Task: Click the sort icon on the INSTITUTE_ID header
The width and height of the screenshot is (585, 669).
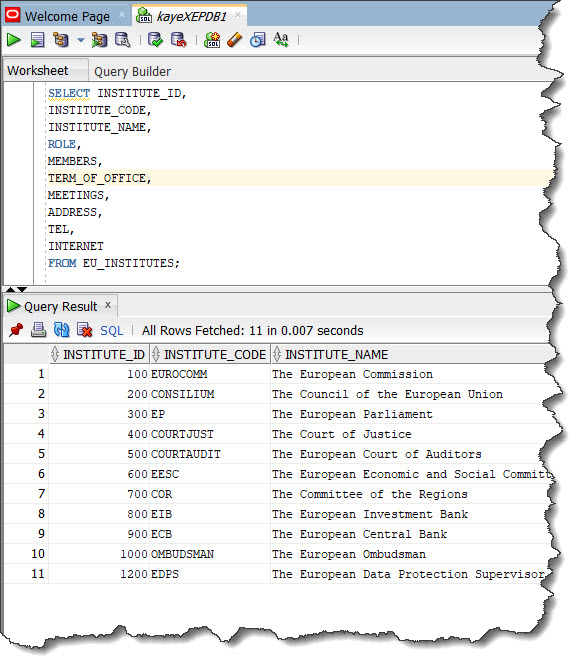Action: (55, 354)
